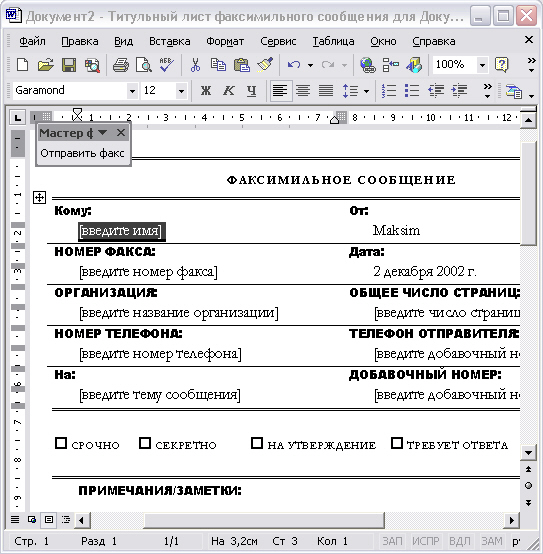Open the Таблица menu

click(x=333, y=41)
